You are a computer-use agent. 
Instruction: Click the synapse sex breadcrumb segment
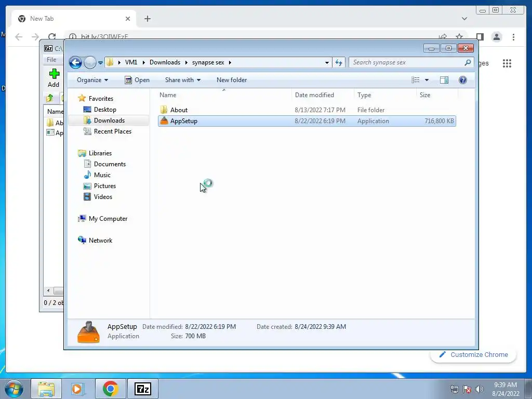tap(208, 62)
